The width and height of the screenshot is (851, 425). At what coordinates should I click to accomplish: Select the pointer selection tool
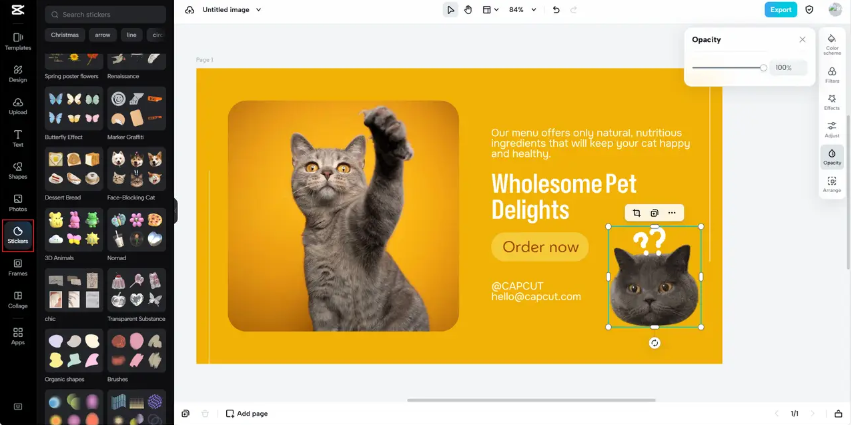coord(450,10)
